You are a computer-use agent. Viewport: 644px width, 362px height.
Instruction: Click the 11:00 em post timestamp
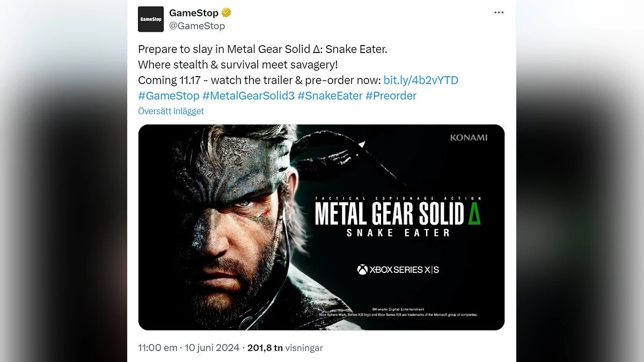157,348
